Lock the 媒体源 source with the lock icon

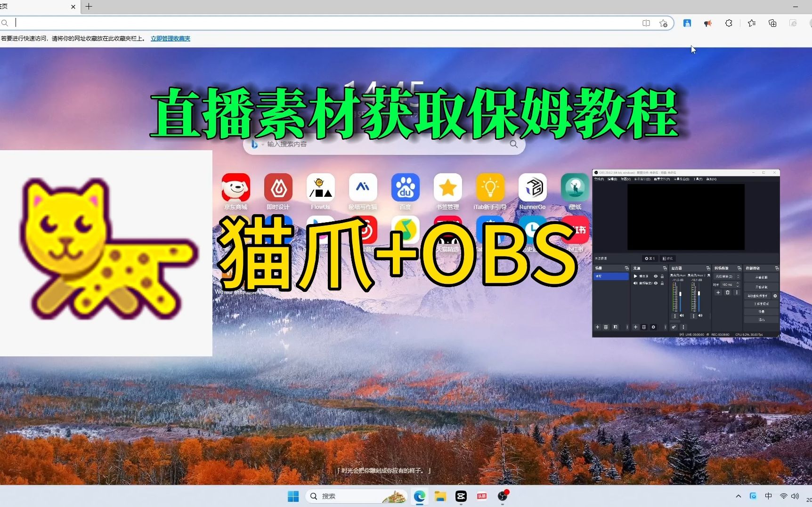(x=662, y=276)
